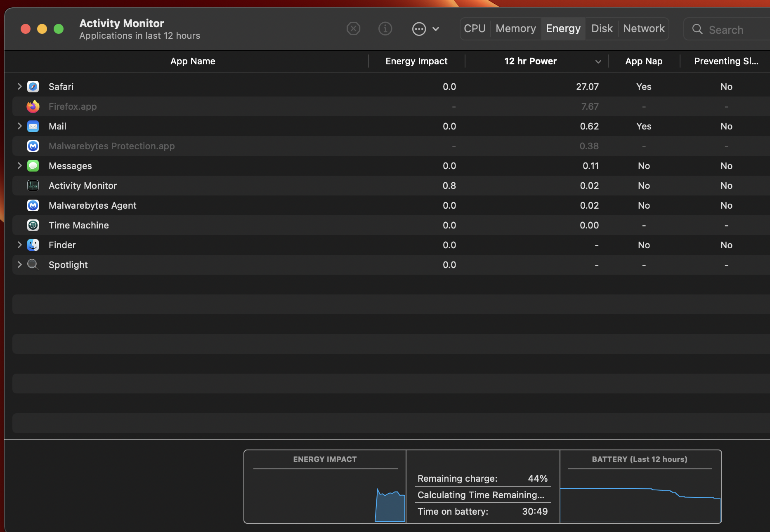Click Calculating Time Remaining text
The height and width of the screenshot is (532, 770).
pyautogui.click(x=481, y=495)
